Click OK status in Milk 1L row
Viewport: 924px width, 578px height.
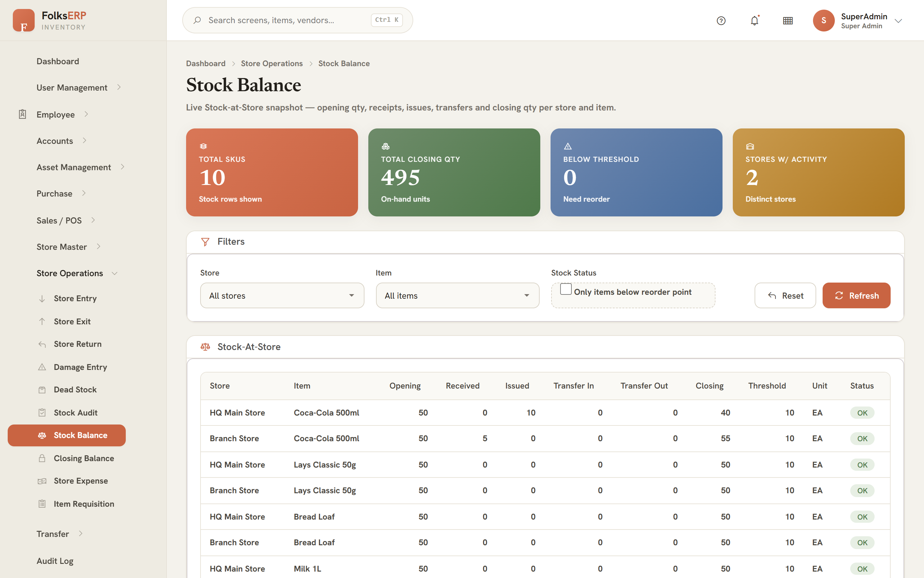coord(862,569)
